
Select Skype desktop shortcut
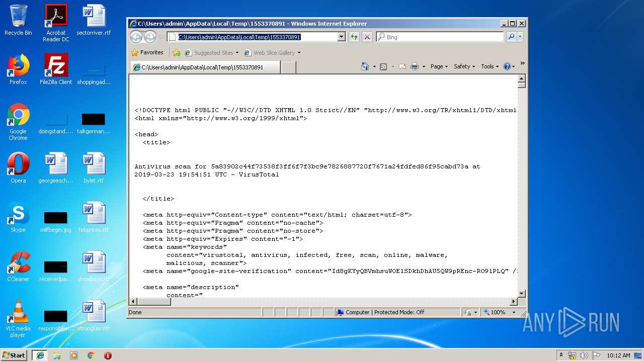[x=18, y=217]
